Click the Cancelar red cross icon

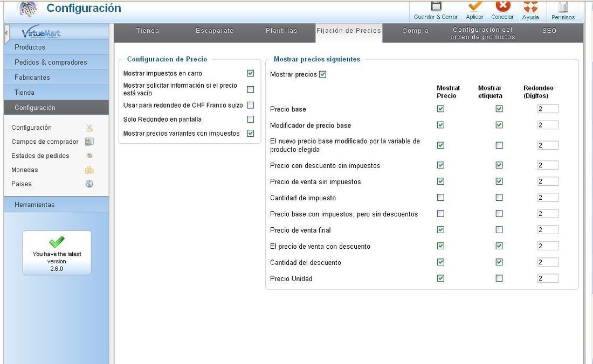click(x=502, y=6)
